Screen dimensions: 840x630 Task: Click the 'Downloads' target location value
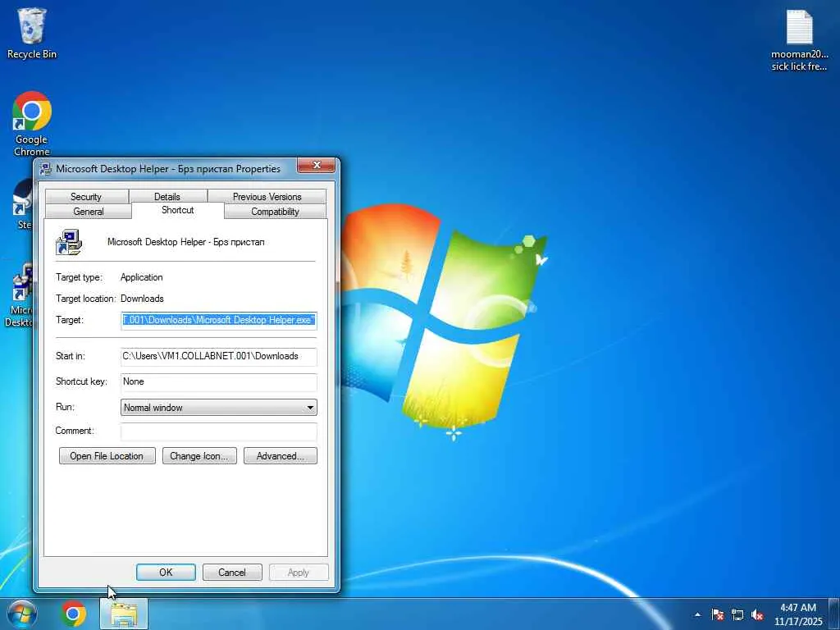point(142,299)
